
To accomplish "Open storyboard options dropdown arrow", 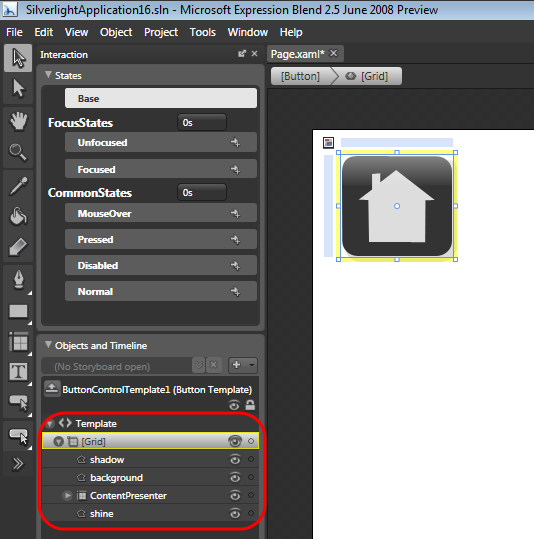I will point(252,365).
